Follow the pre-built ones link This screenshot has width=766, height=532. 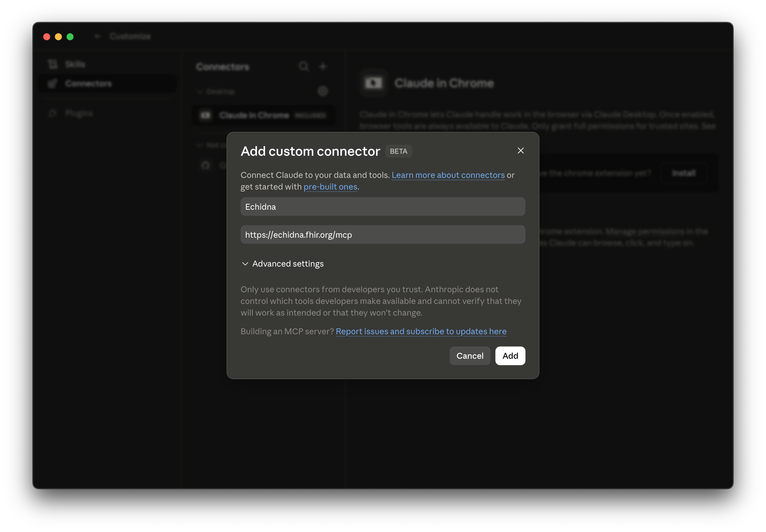point(330,187)
